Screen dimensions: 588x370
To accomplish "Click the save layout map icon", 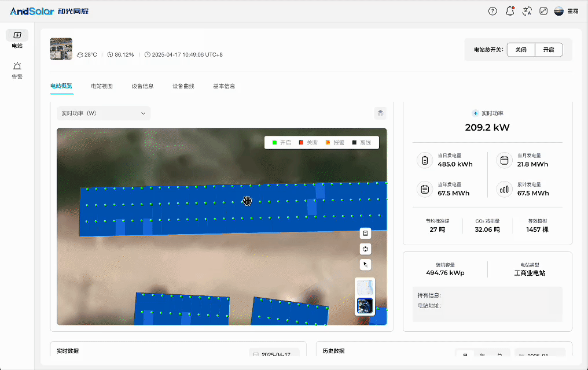I will coord(365,234).
